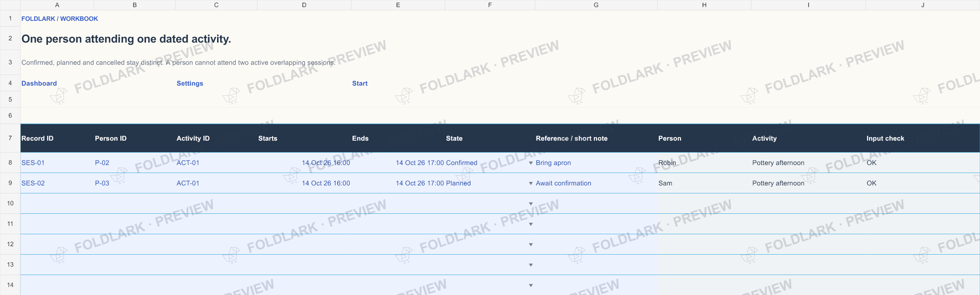This screenshot has width=980, height=295.
Task: Select column A header
Action: tap(57, 5)
